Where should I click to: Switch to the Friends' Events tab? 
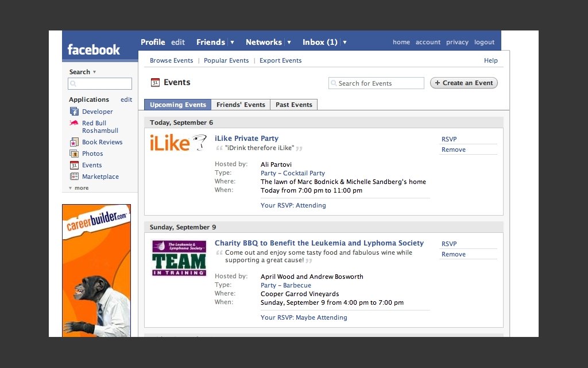(241, 105)
